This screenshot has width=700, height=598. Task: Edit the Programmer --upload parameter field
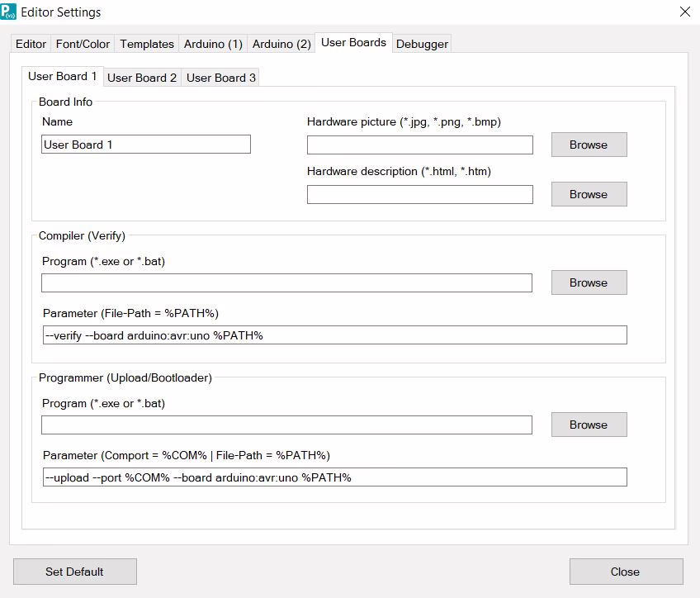click(x=334, y=477)
